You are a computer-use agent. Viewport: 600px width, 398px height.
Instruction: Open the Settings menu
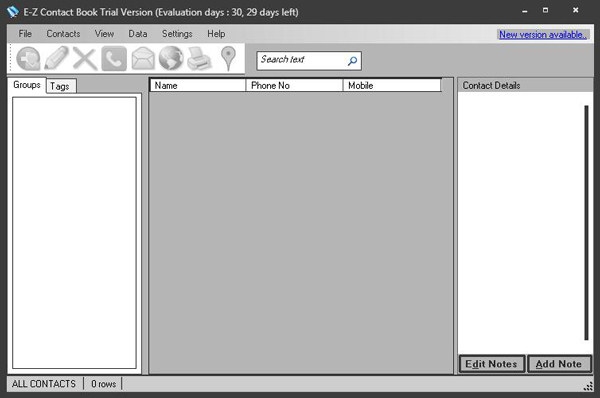pyautogui.click(x=177, y=34)
